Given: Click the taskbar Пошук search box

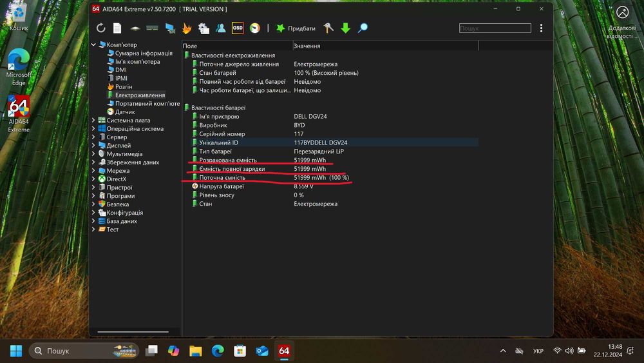Looking at the screenshot, I should point(84,351).
